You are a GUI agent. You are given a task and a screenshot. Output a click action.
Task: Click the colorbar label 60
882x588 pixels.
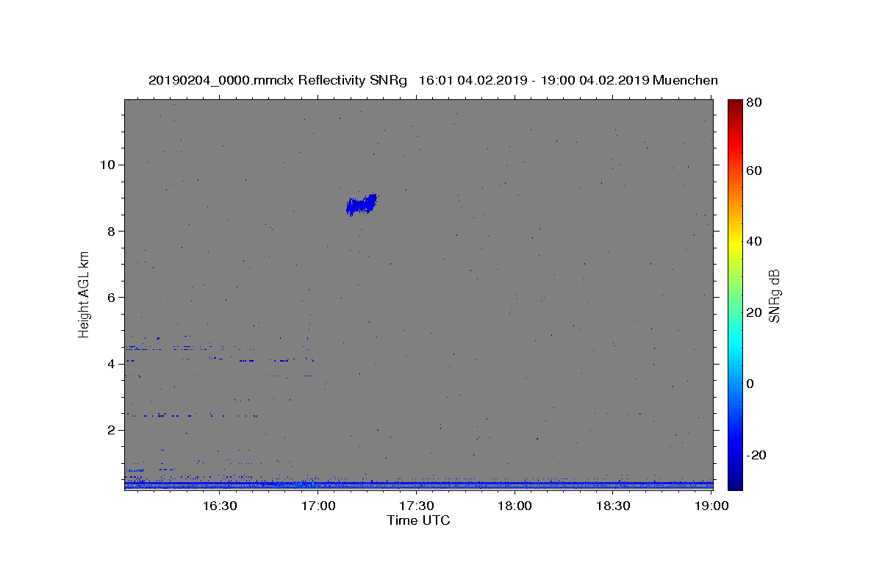coord(756,171)
